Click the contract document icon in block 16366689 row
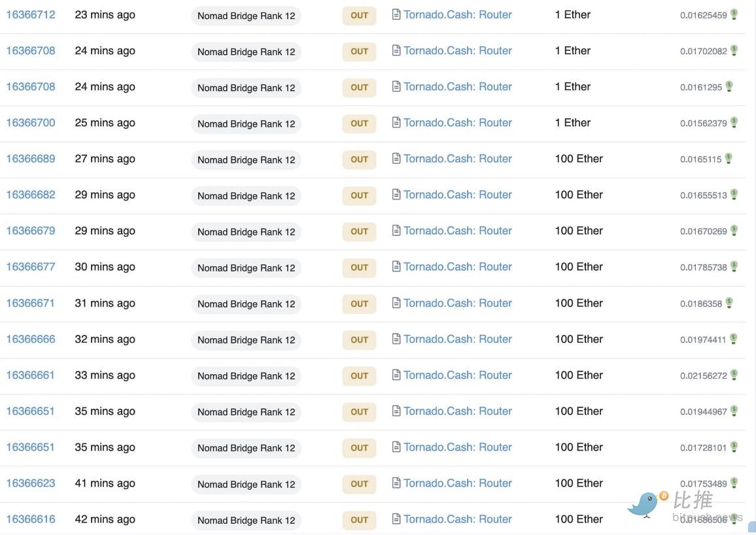The height and width of the screenshot is (535, 756). click(396, 158)
